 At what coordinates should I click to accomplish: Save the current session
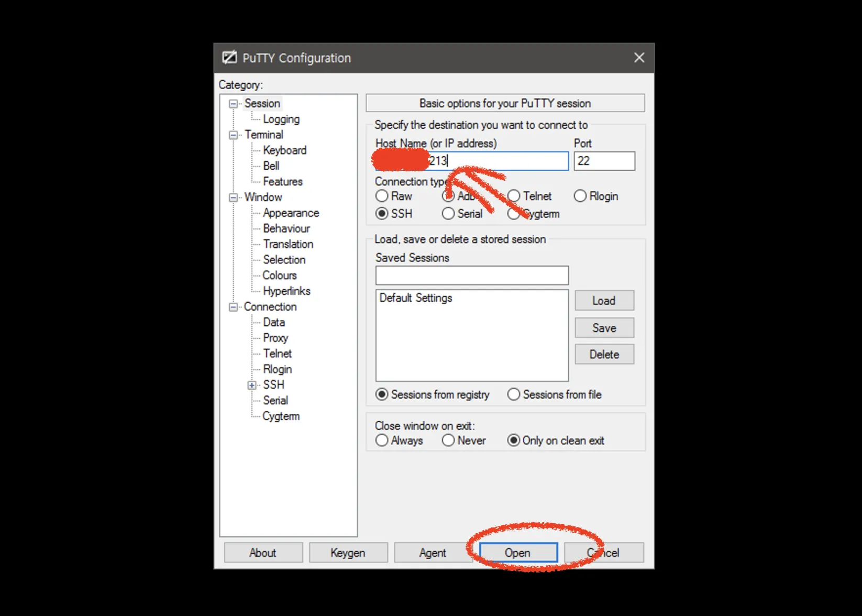[604, 328]
